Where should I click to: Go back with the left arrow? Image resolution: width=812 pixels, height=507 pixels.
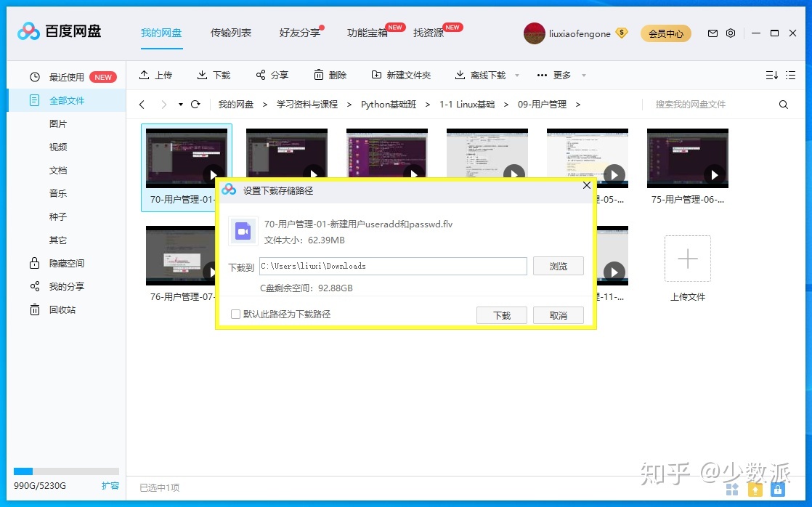(x=142, y=104)
